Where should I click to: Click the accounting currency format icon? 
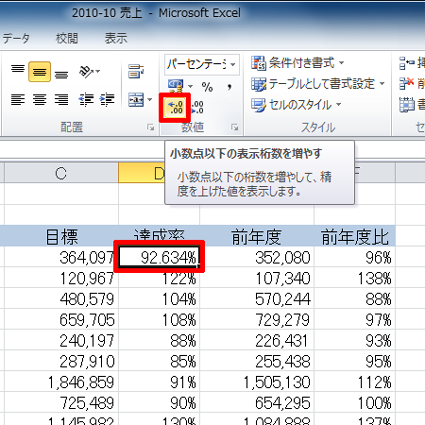coord(175,86)
